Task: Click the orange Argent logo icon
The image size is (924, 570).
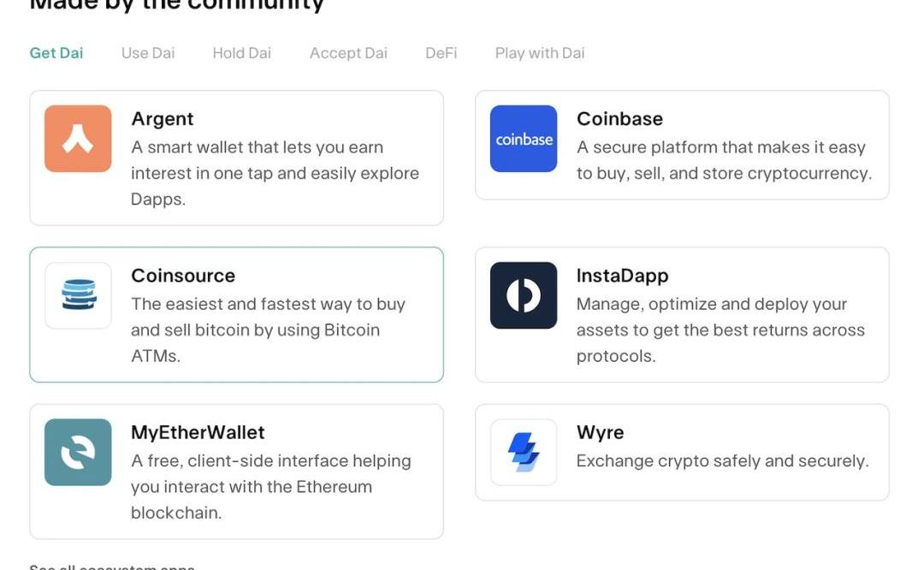Action: (x=78, y=139)
